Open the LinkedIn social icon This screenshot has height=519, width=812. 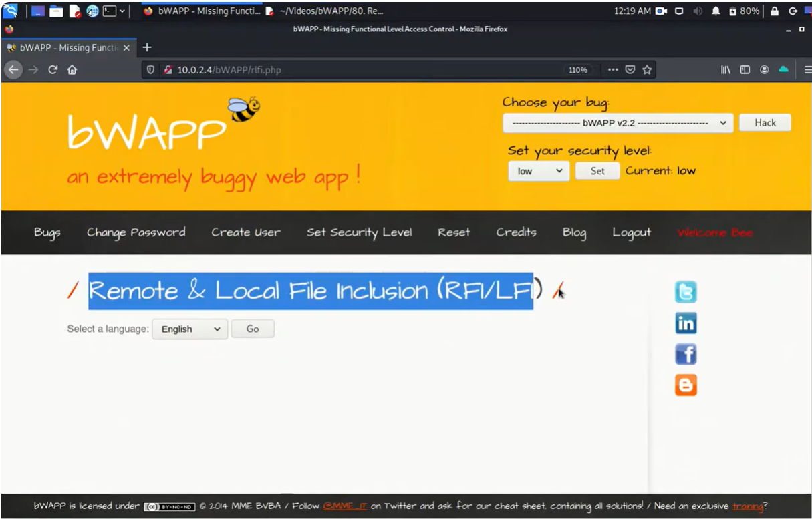[x=686, y=323]
